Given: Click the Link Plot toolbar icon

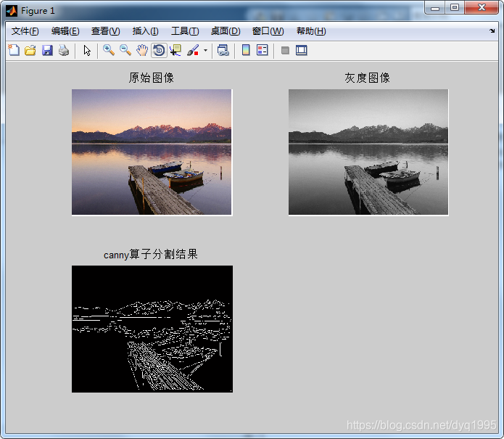Looking at the screenshot, I should click(223, 51).
